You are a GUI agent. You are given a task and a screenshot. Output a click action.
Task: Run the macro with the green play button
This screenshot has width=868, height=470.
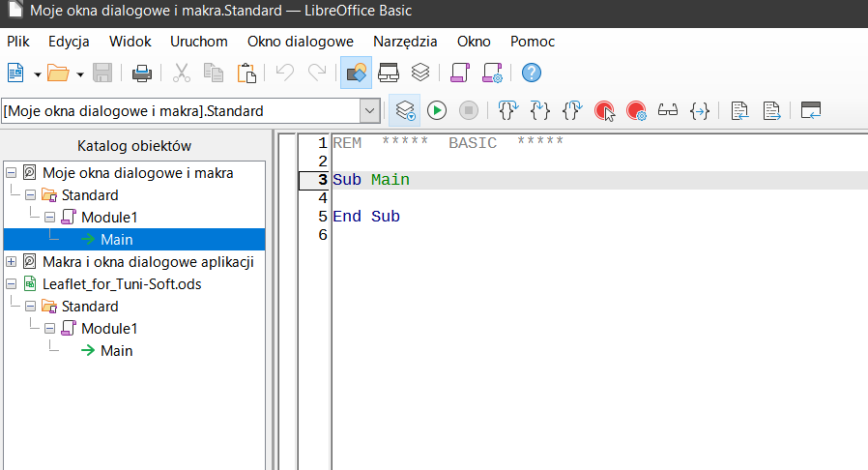pos(437,111)
